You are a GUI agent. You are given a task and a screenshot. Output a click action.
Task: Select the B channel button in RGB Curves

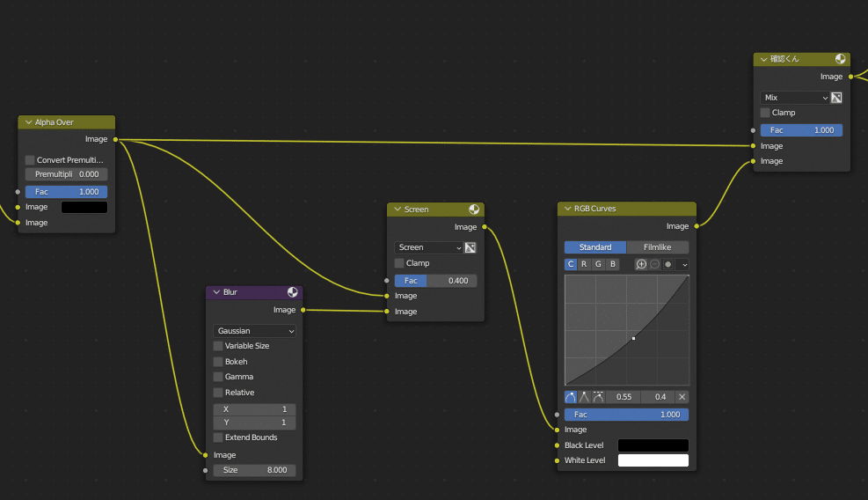pos(612,264)
